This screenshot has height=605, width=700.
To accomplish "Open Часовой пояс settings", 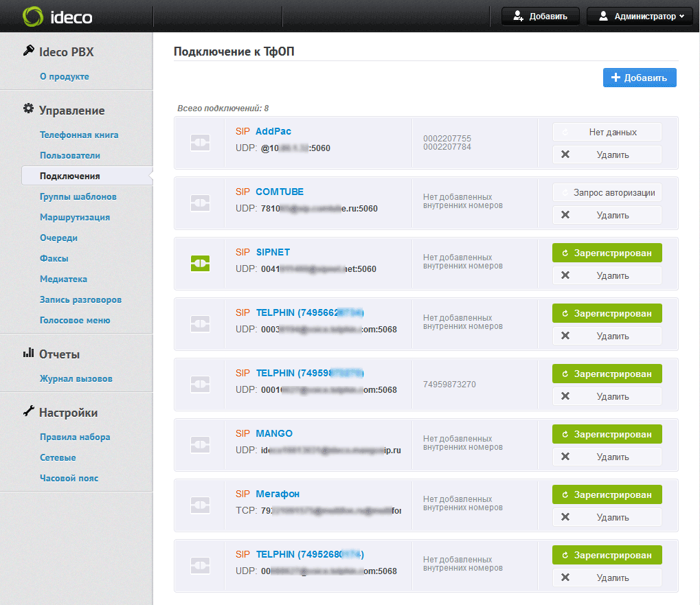I will click(x=69, y=478).
